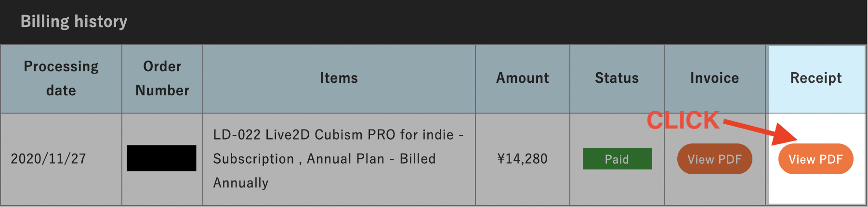The image size is (868, 207).
Task: Click the Amount column header
Action: click(x=523, y=78)
